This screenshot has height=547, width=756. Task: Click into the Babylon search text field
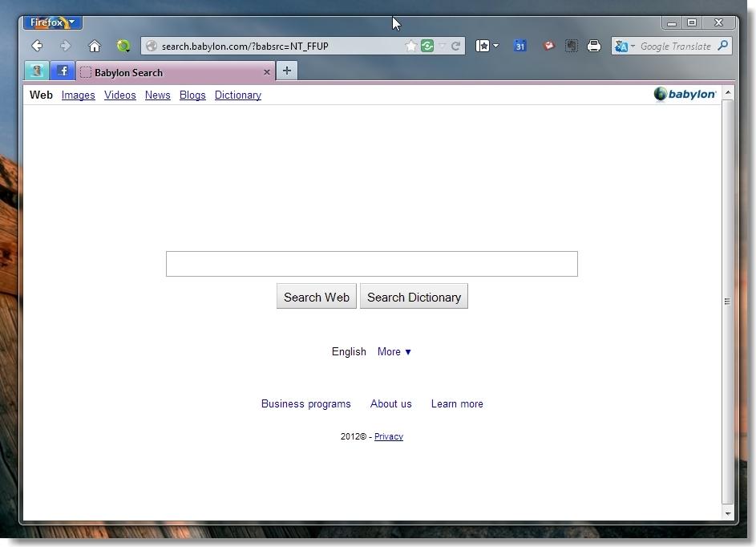372,264
